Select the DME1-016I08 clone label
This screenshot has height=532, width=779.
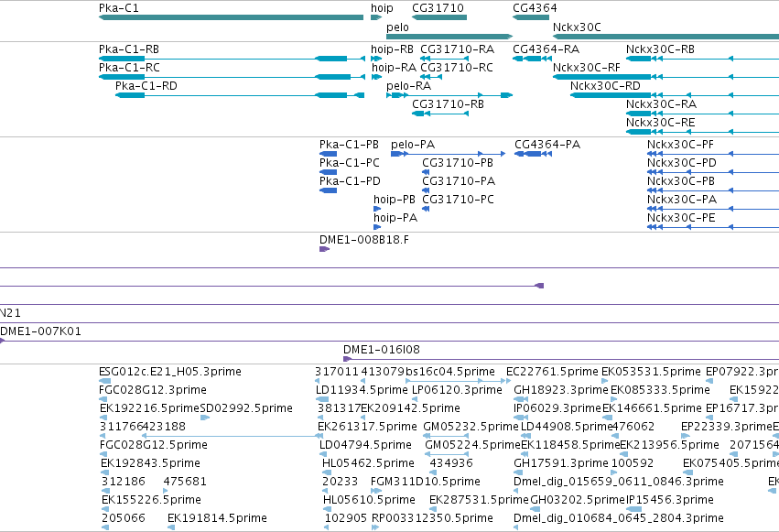click(382, 350)
